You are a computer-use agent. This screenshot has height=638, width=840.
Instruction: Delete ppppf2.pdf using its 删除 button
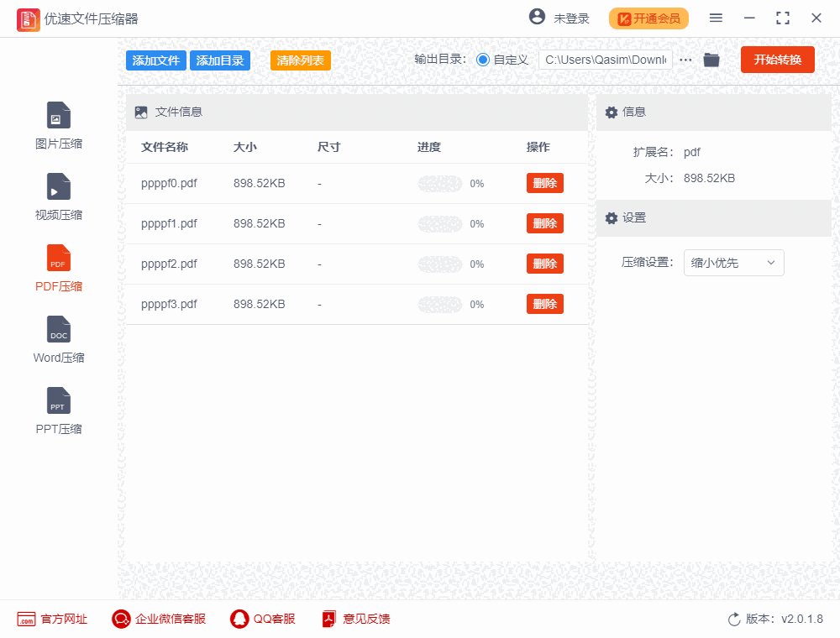pos(544,263)
